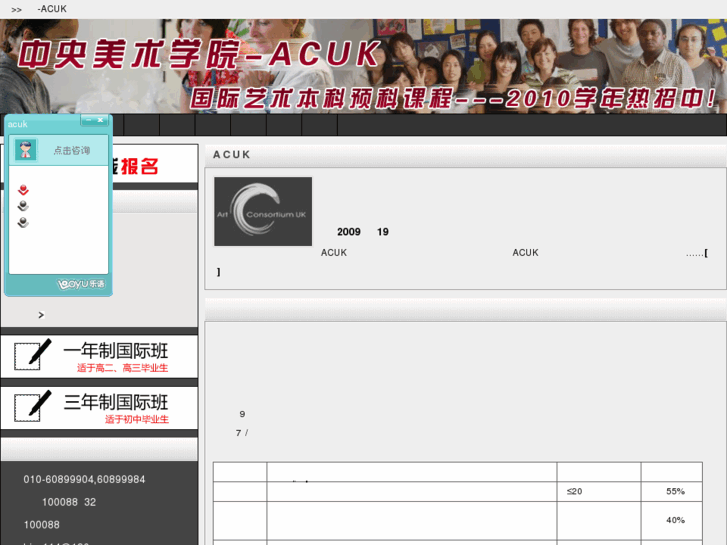Start a chat via 点击咨询
Image resolution: width=727 pixels, height=545 pixels.
point(71,150)
